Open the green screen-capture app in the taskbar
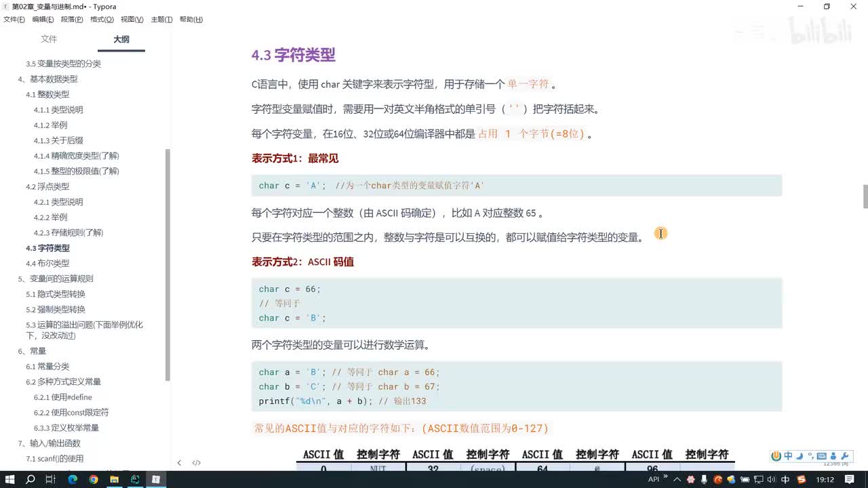The width and height of the screenshot is (868, 488). coord(135,479)
